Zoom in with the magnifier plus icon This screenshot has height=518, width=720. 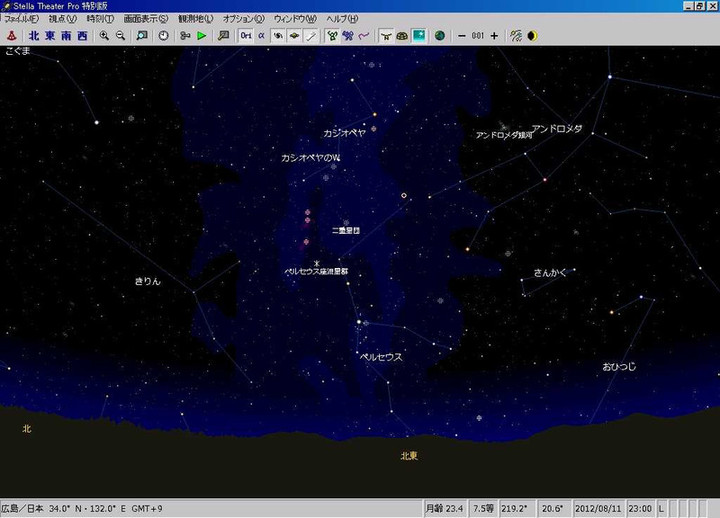coord(104,36)
